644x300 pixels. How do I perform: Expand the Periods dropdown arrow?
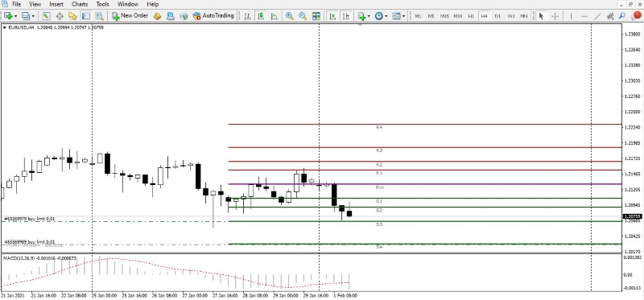(x=386, y=16)
